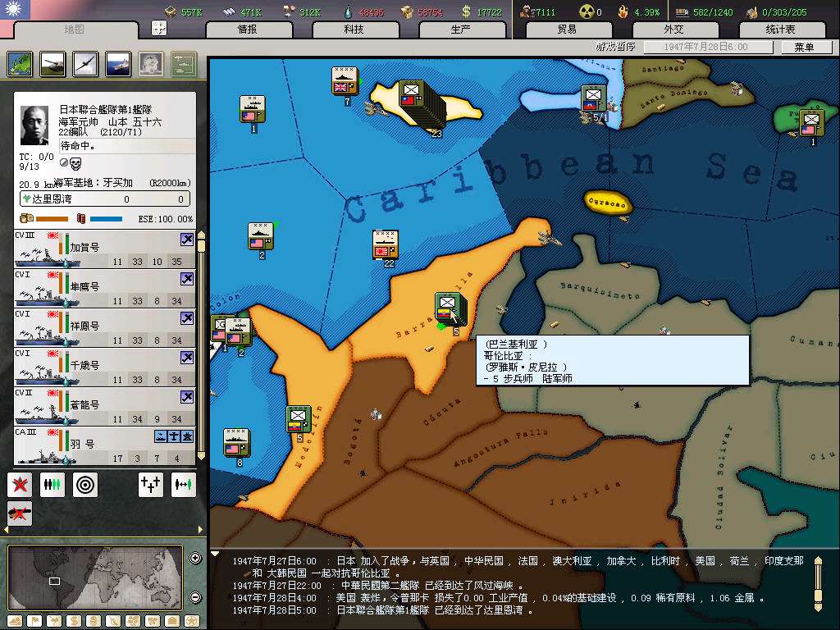The image size is (840, 630).
Task: Open the 外交 diplomacy tab
Action: point(674,30)
